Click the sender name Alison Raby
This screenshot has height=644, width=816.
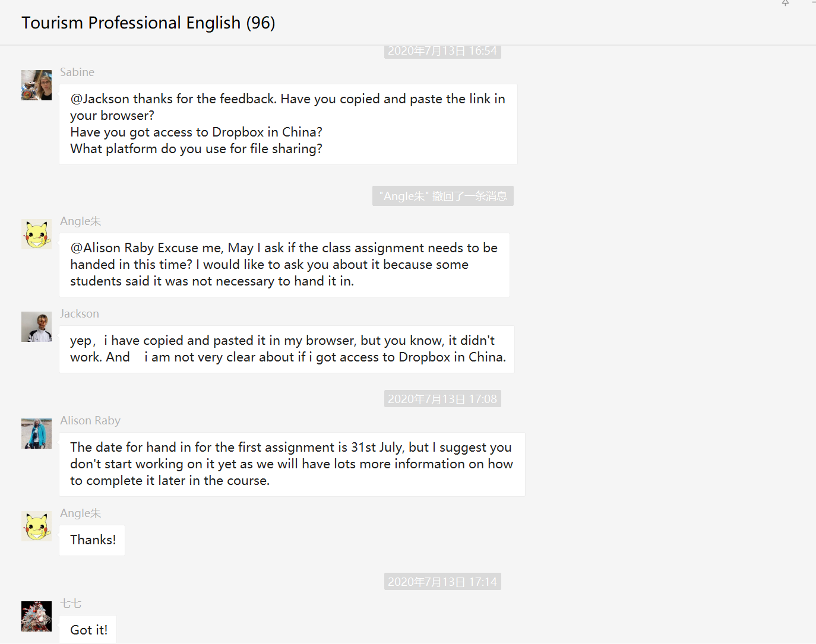(x=90, y=421)
